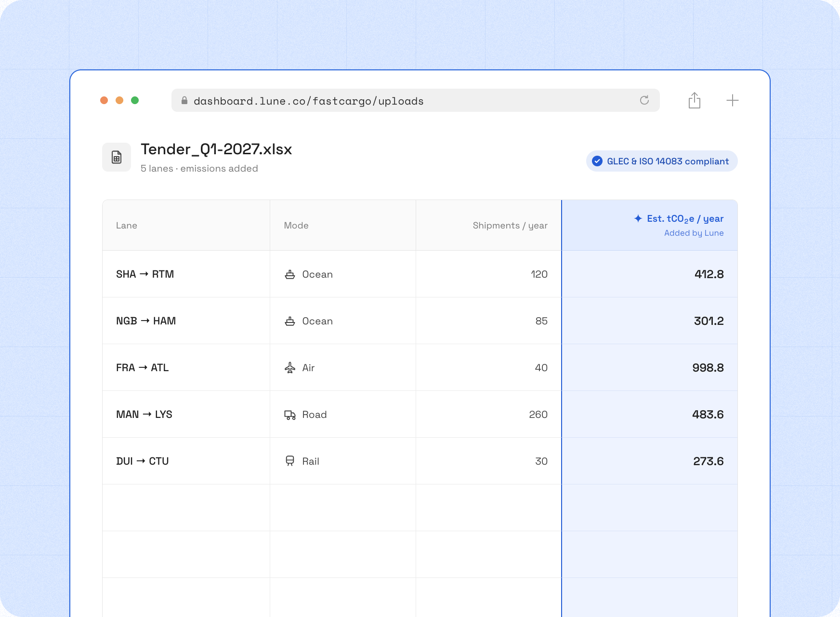840x617 pixels.
Task: Click the green maximize window dot
Action: coord(135,100)
